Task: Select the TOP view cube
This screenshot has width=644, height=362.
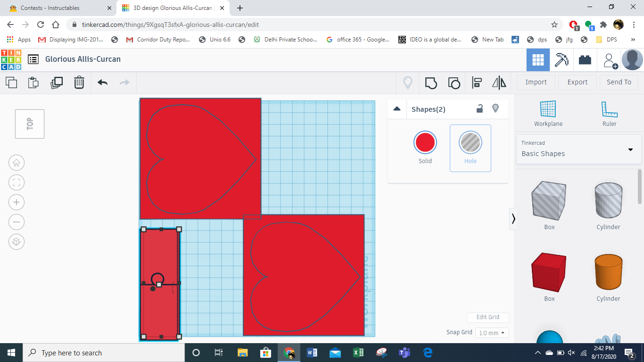Action: click(x=30, y=124)
